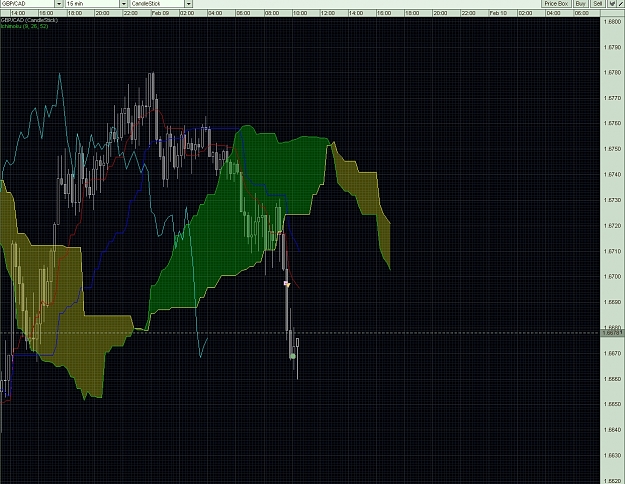
Task: Open the GBP/CAD symbol dropdown arrow
Action: pyautogui.click(x=59, y=4)
